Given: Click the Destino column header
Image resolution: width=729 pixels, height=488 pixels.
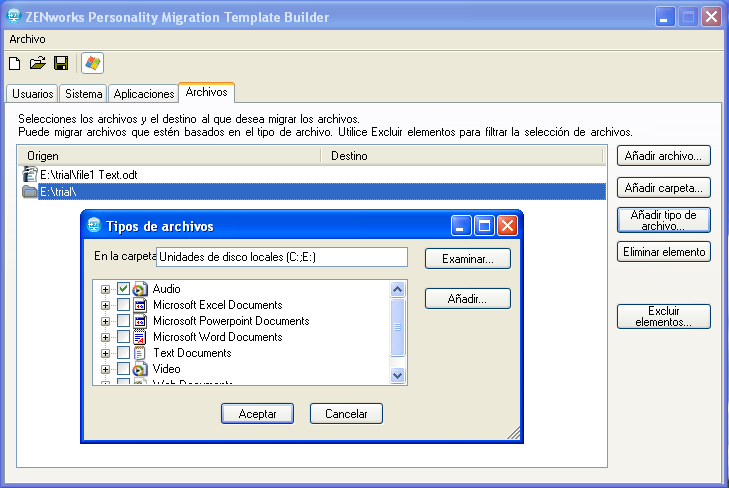Looking at the screenshot, I should coord(463,156).
